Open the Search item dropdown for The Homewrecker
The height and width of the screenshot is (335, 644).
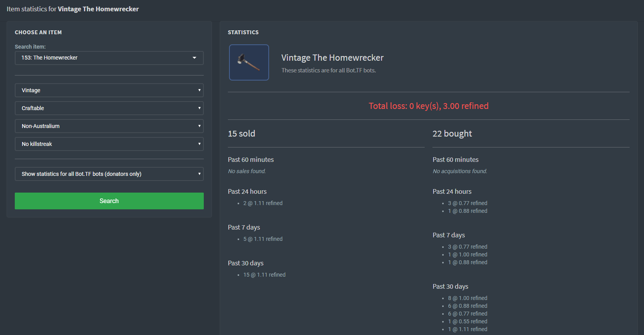pos(109,58)
